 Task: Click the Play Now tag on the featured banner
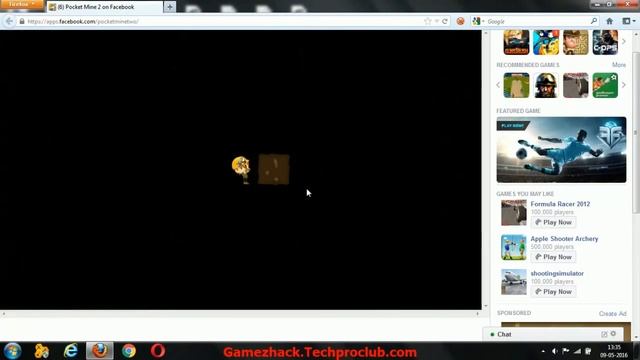pyautogui.click(x=512, y=126)
